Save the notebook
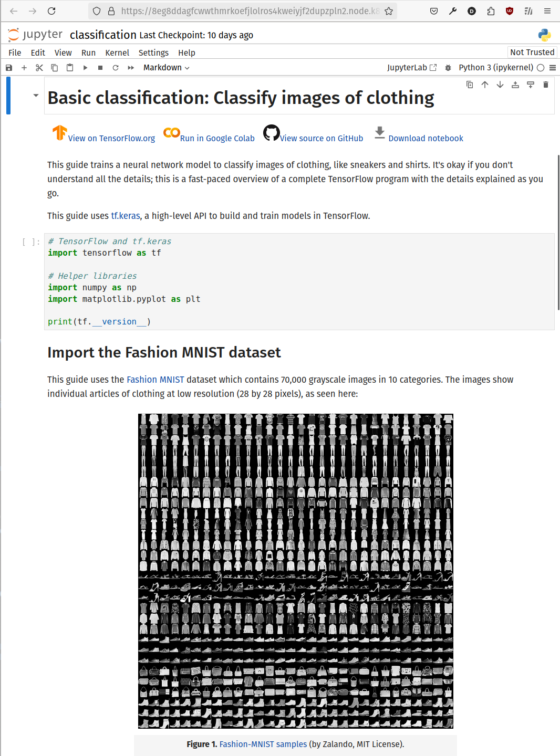 point(9,67)
